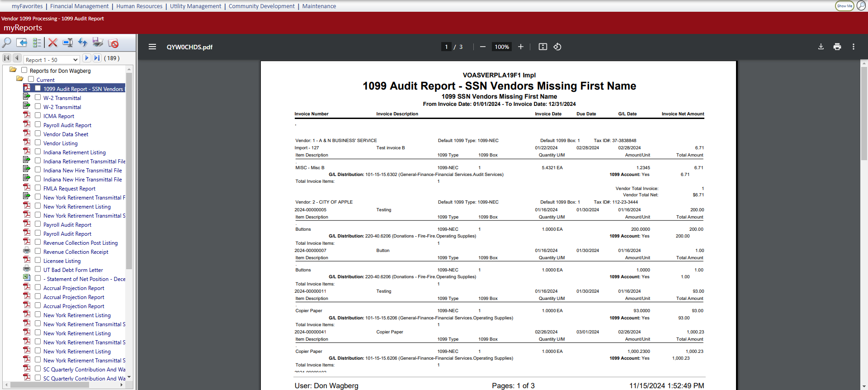Click the blue arrows refresh icon
This screenshot has width=868, height=390.
pyautogui.click(x=82, y=43)
